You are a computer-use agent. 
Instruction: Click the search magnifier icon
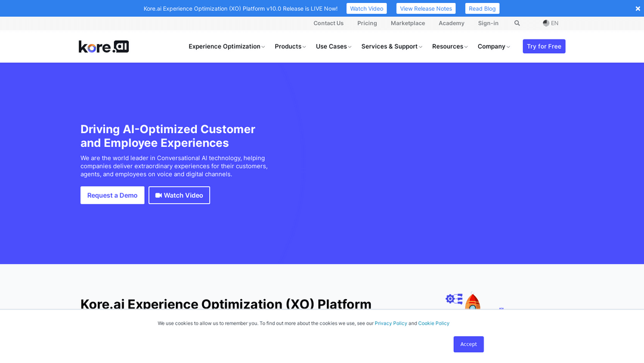pyautogui.click(x=517, y=23)
